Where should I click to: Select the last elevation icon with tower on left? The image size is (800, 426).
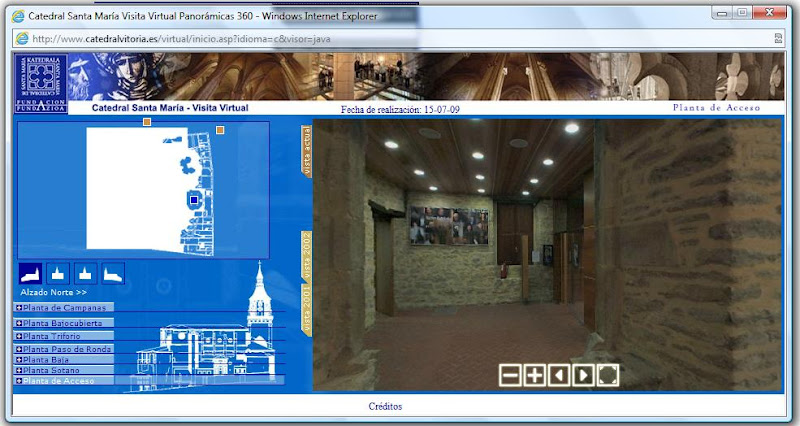[113, 273]
